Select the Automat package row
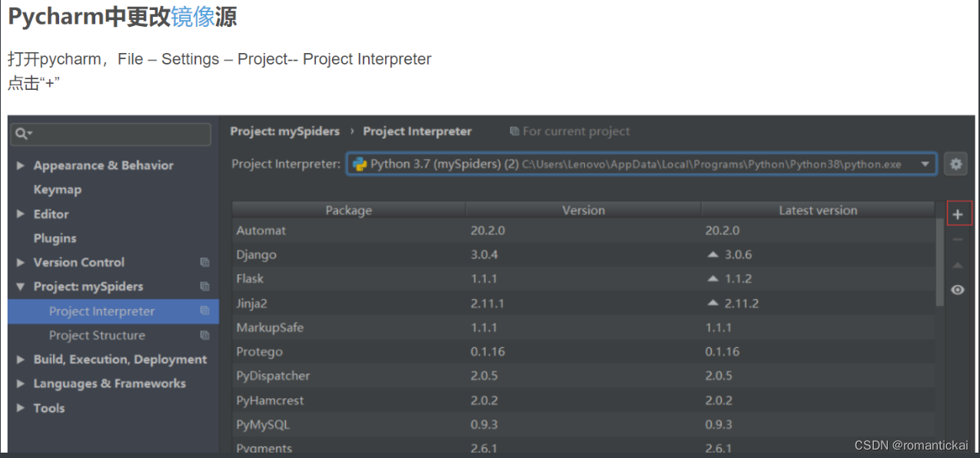The width and height of the screenshot is (980, 458). 583,231
